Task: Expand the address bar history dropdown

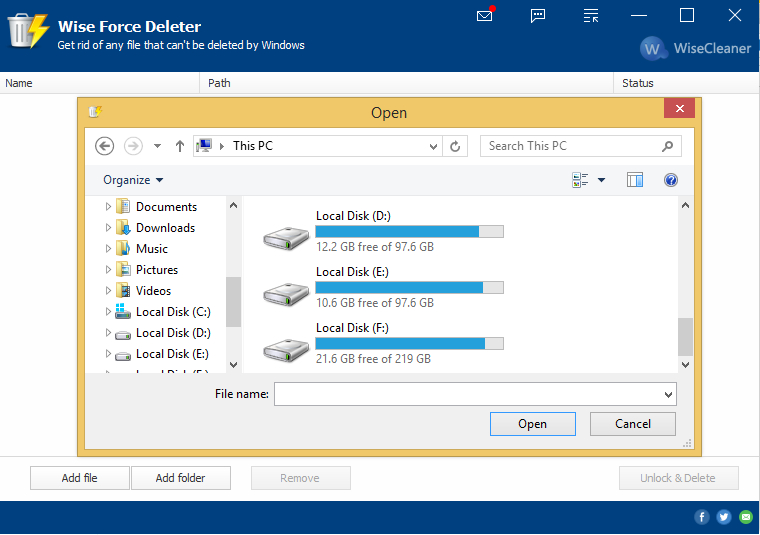Action: coord(433,146)
